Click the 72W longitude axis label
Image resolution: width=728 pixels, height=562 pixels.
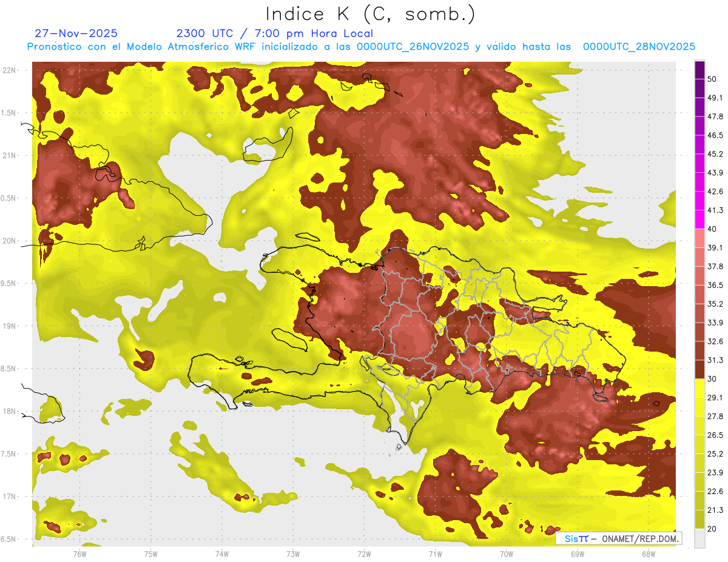click(364, 554)
